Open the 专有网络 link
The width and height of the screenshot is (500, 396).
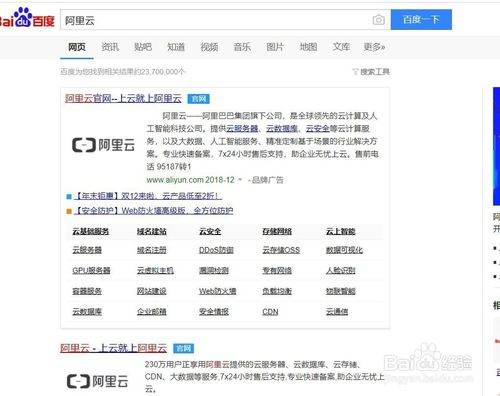click(x=277, y=270)
